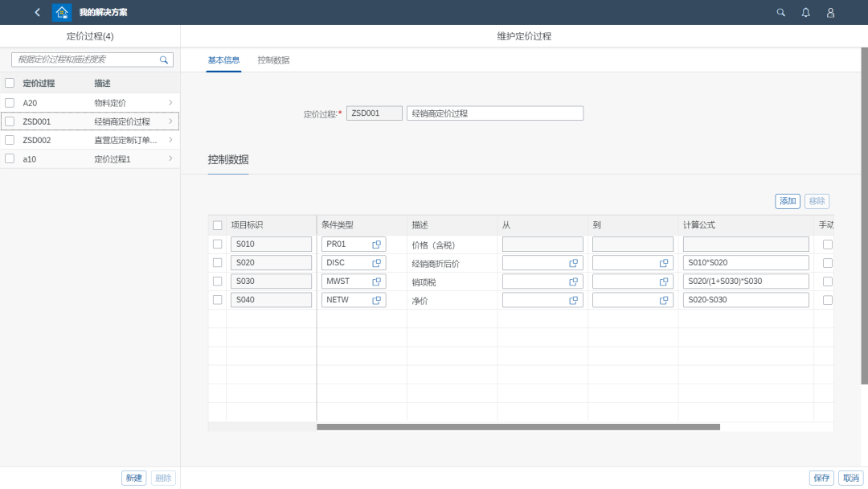Open value help for PR01 condition type
Screen dimensions: 868x489
coord(376,244)
